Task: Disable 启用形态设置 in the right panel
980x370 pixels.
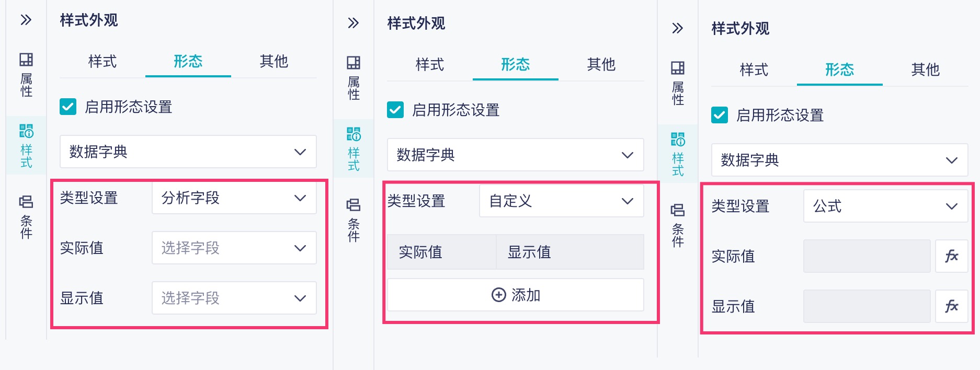Action: (x=720, y=115)
